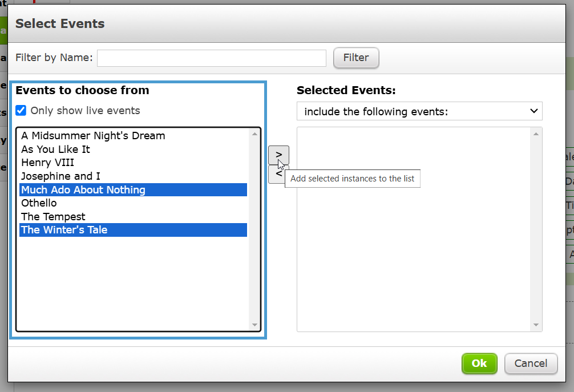The image size is (574, 392).
Task: Click the Filter button
Action: (x=356, y=58)
